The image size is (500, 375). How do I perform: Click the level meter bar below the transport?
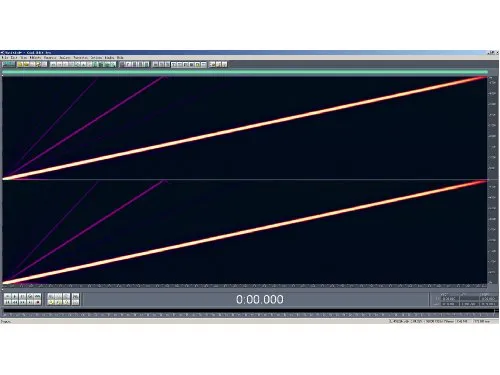[248, 311]
